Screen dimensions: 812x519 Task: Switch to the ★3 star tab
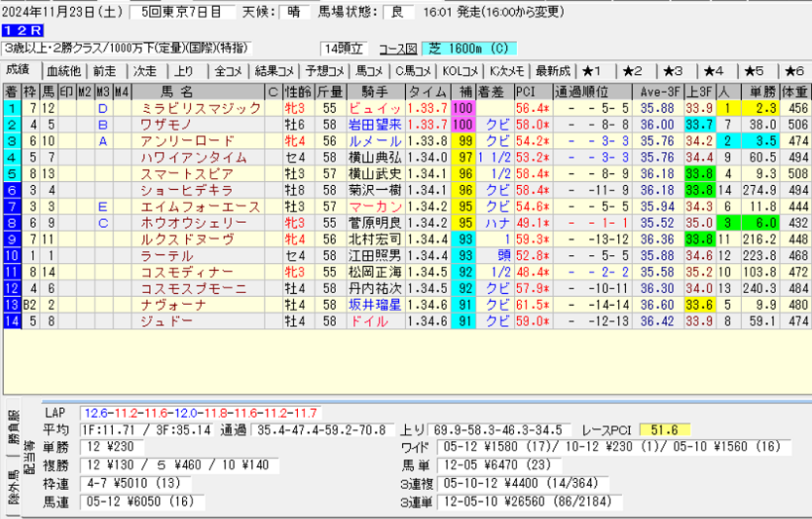674,71
